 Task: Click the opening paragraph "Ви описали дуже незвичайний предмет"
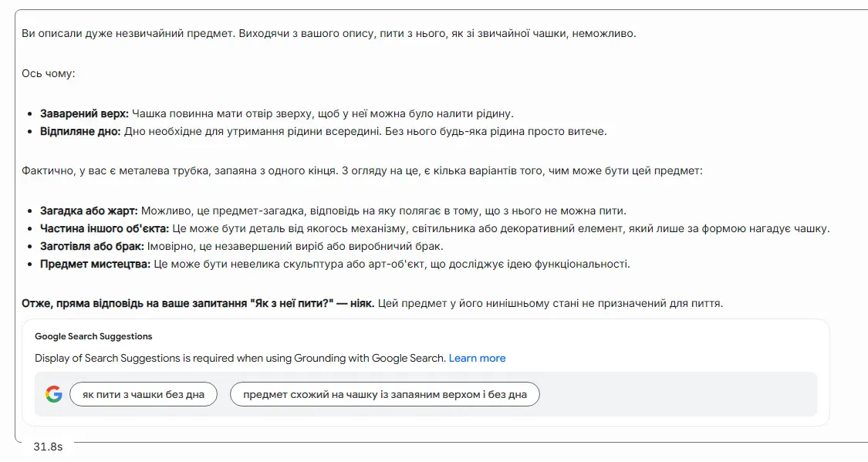(x=329, y=33)
